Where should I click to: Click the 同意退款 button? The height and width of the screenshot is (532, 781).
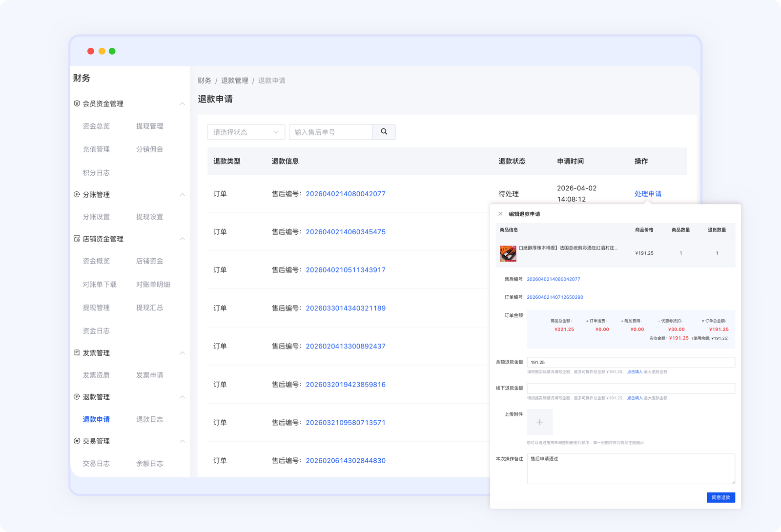720,497
